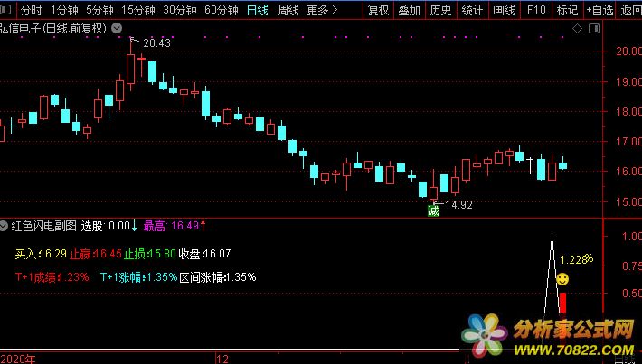Viewport: 642px width, 364px height.
Task: Click the 止损:15.80 value
Action: pos(150,254)
